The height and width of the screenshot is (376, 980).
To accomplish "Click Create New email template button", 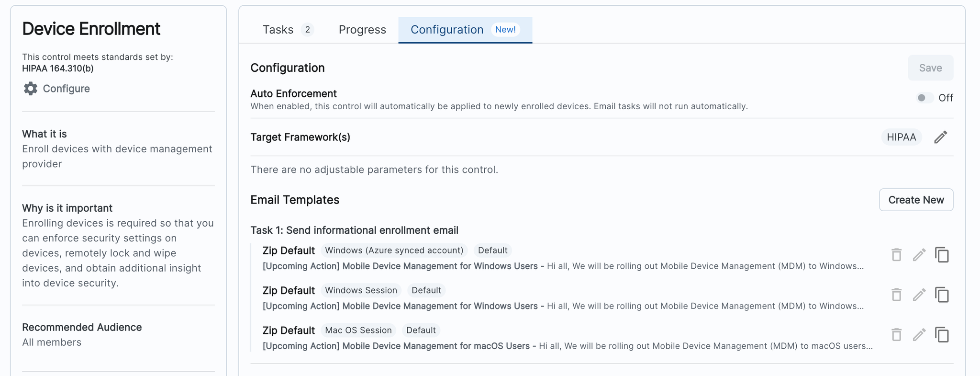I will coord(916,200).
